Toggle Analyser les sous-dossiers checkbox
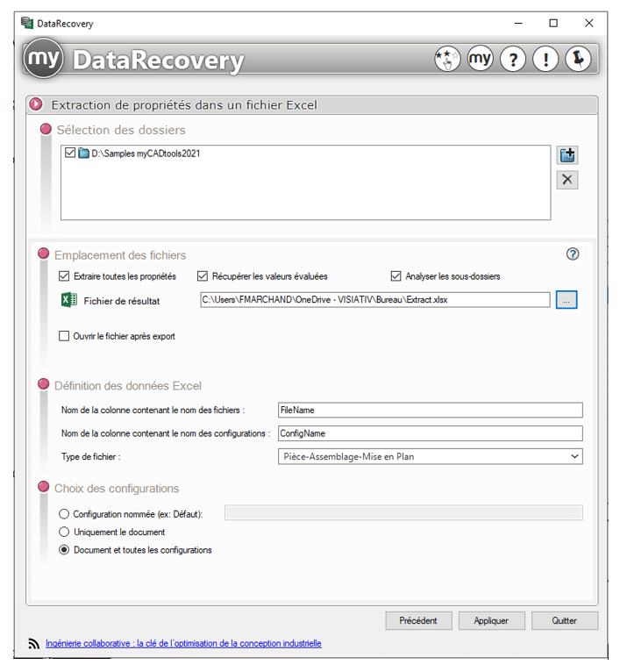620x672 pixels. (396, 276)
